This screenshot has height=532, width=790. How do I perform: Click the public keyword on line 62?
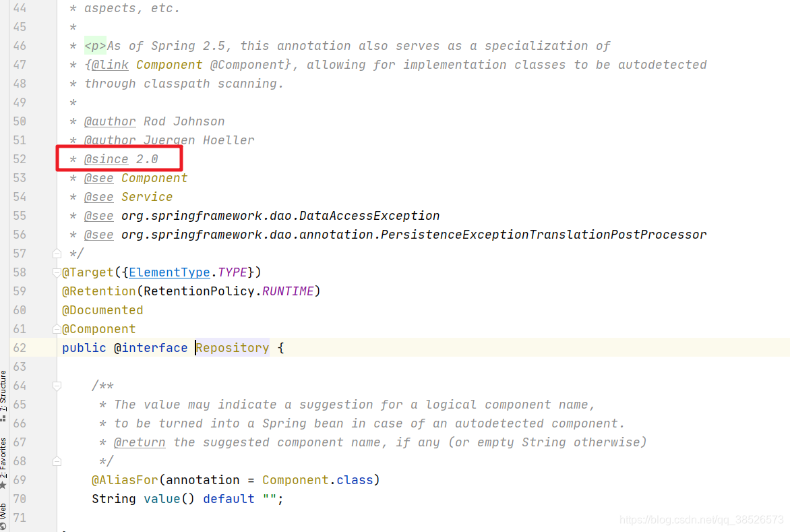click(x=84, y=348)
